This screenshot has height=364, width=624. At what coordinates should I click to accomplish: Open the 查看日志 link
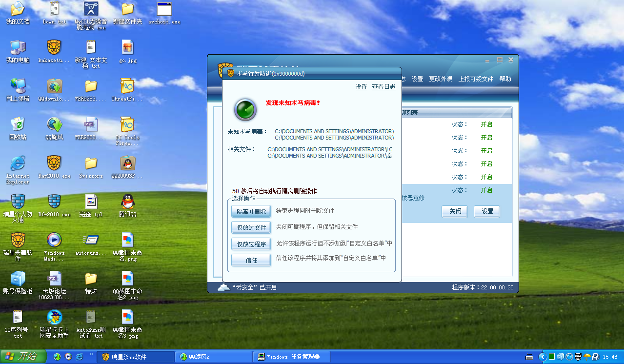tap(383, 87)
